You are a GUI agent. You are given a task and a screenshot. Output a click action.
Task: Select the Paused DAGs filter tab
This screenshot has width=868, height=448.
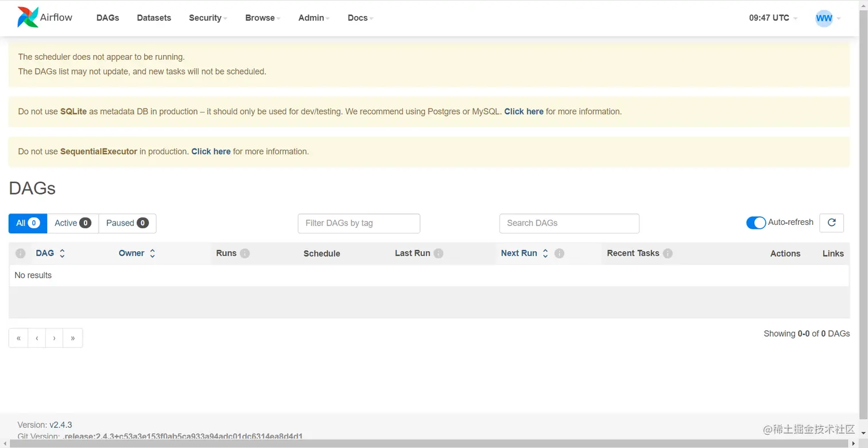[127, 223]
